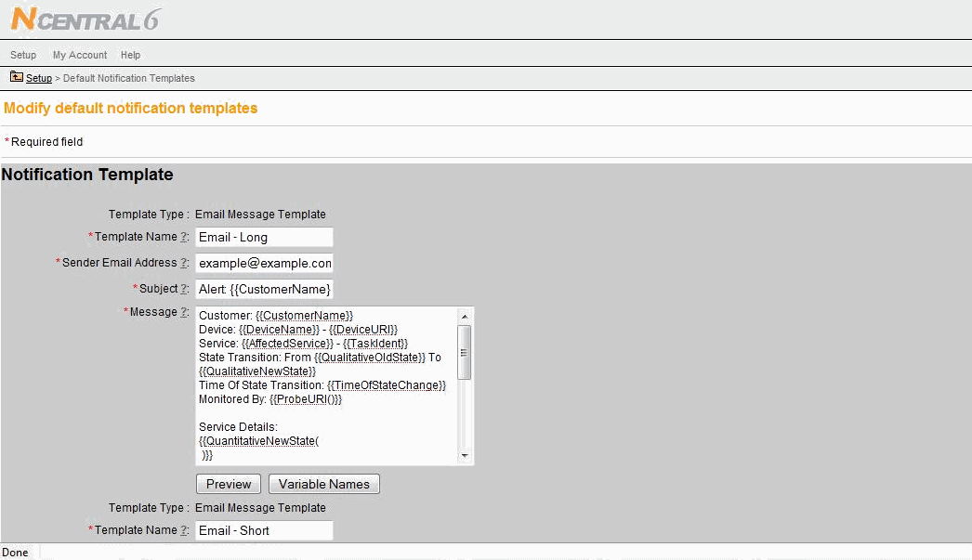Select the Sender Email Address field
The width and height of the screenshot is (972, 560).
263,263
